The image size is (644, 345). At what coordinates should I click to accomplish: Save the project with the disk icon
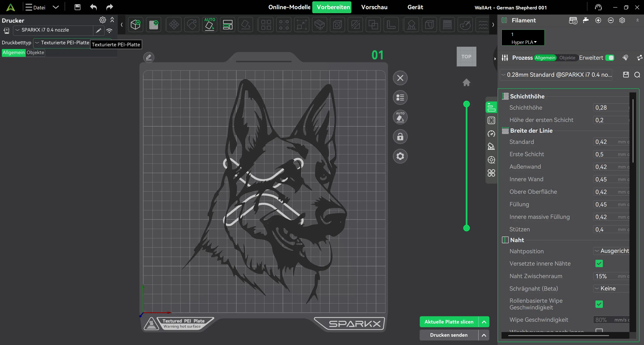tap(77, 7)
